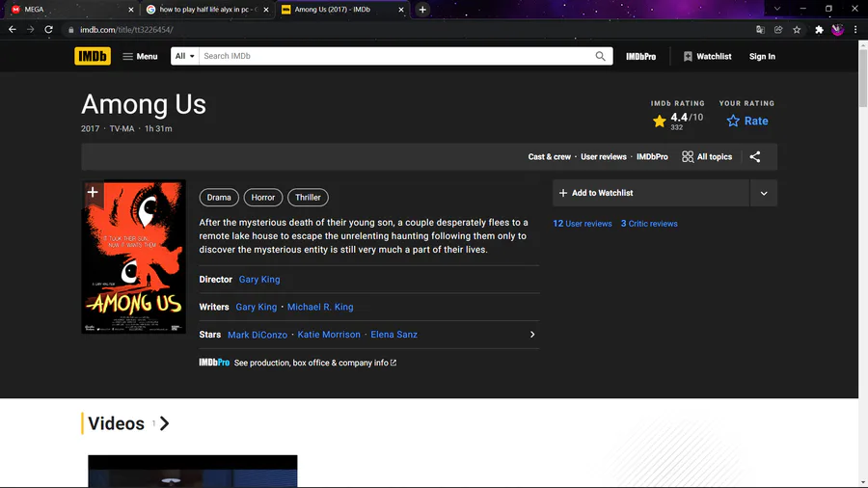Play the video thumbnail under Videos
Image resolution: width=868 pixels, height=488 pixels.
(193, 472)
